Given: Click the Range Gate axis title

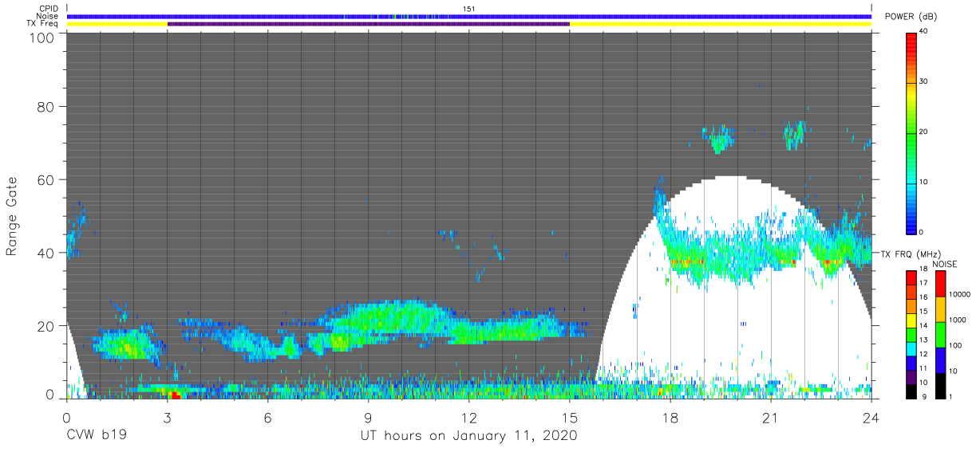Looking at the screenshot, I should click(12, 217).
